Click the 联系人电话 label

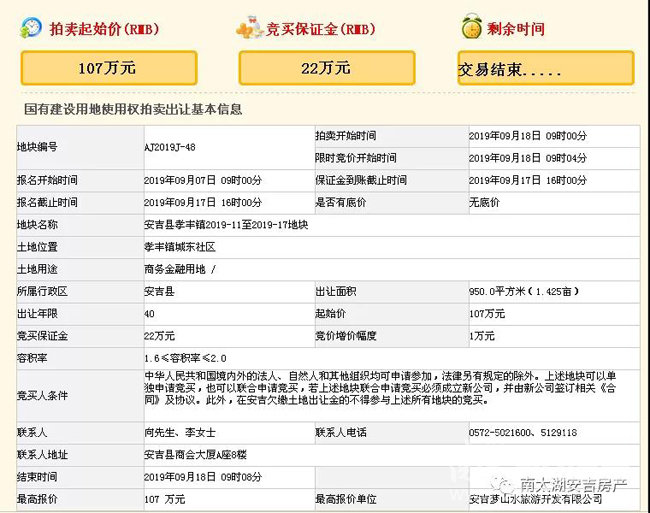tap(341, 433)
